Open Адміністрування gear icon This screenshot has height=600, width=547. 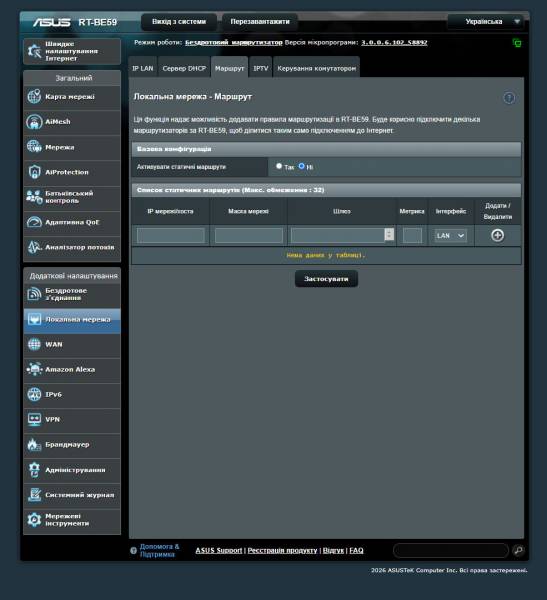(34, 470)
